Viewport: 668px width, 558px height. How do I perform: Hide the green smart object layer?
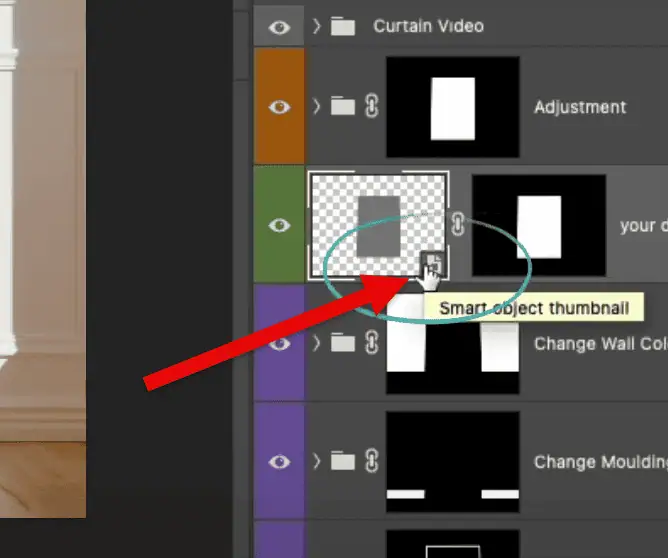279,225
